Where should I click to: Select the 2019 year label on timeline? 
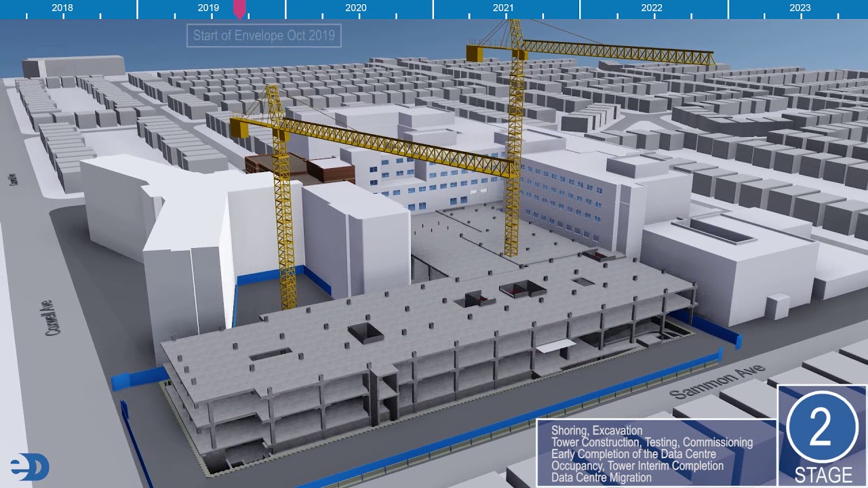click(x=208, y=8)
